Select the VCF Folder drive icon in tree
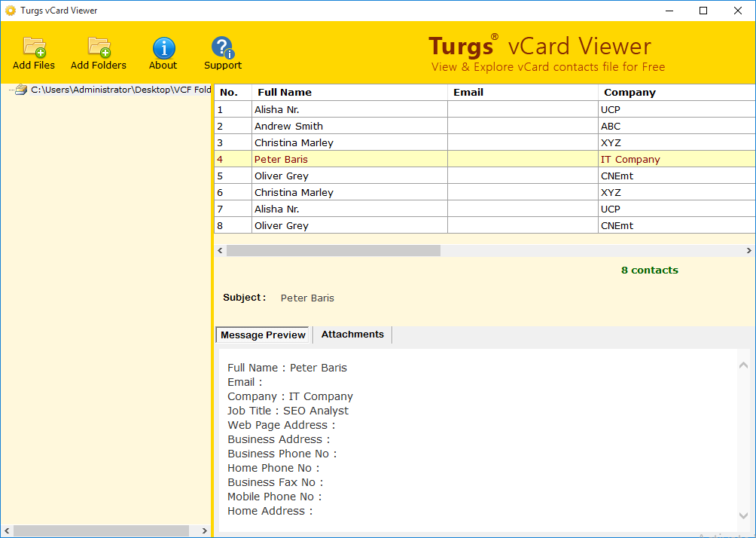This screenshot has width=756, height=538. pyautogui.click(x=21, y=89)
